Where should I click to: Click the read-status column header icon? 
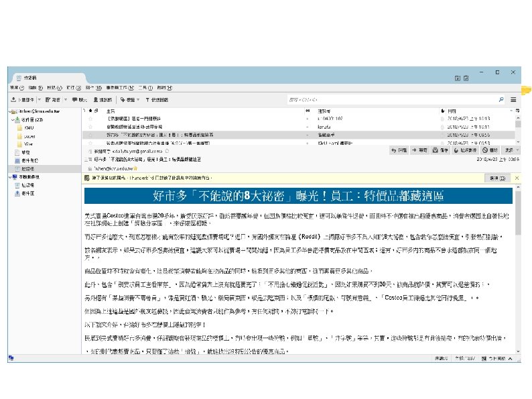tap(308, 111)
